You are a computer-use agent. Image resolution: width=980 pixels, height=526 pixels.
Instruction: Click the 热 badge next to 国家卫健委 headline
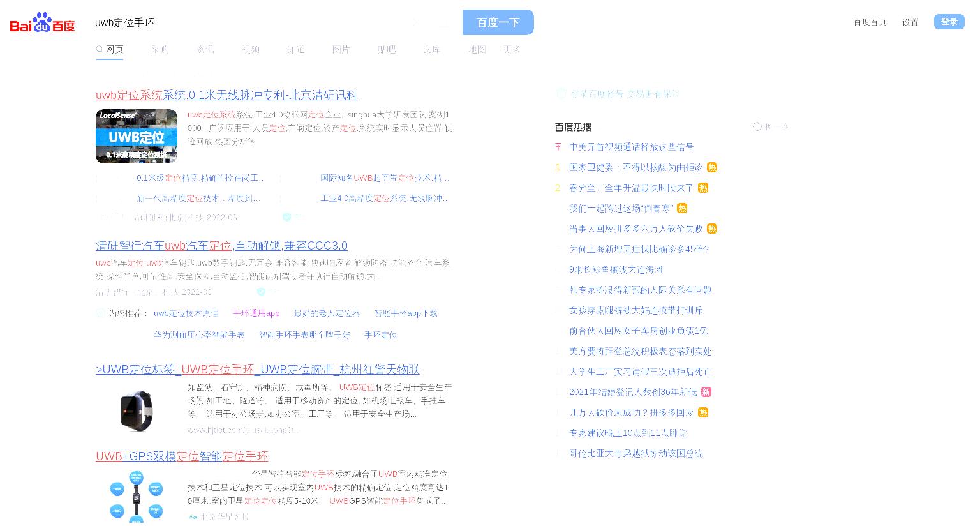[712, 167]
